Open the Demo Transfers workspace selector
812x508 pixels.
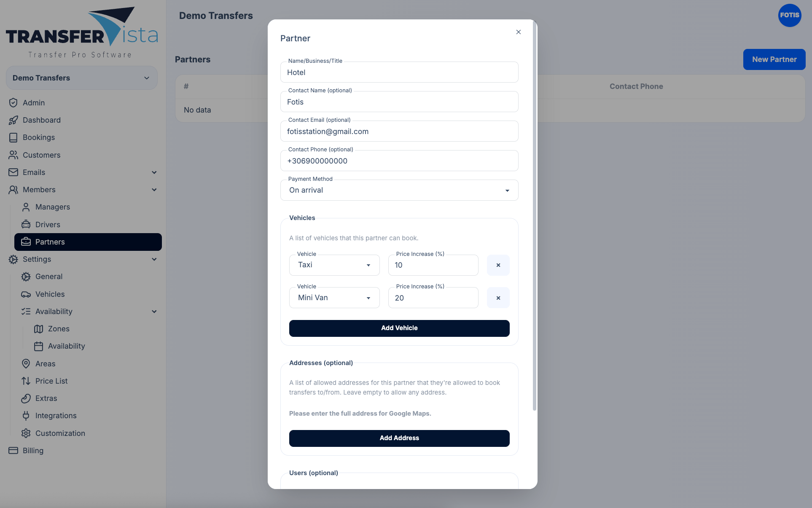point(81,78)
